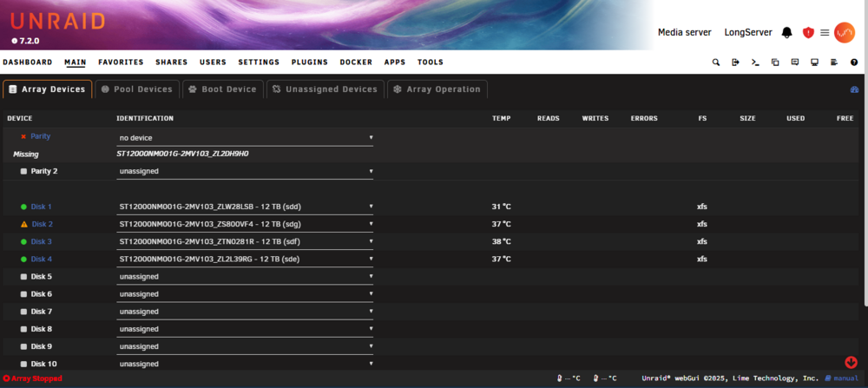The height and width of the screenshot is (388, 868).
Task: Open the Disk 1 device dropdown
Action: [x=245, y=207]
